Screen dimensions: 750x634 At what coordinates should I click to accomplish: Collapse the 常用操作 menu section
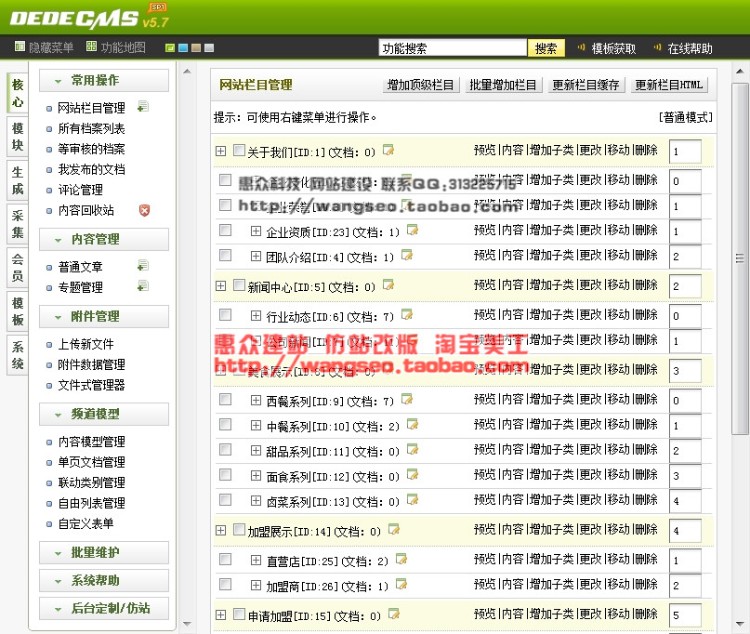click(x=104, y=80)
